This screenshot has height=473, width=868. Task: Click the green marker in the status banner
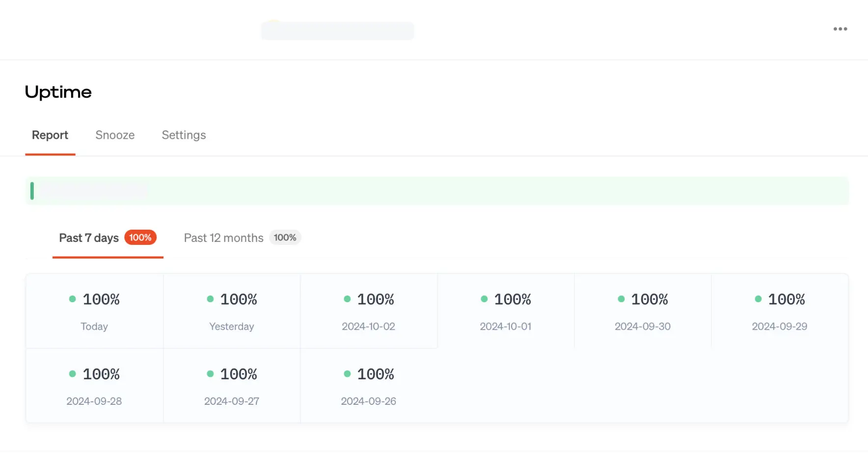pos(32,190)
